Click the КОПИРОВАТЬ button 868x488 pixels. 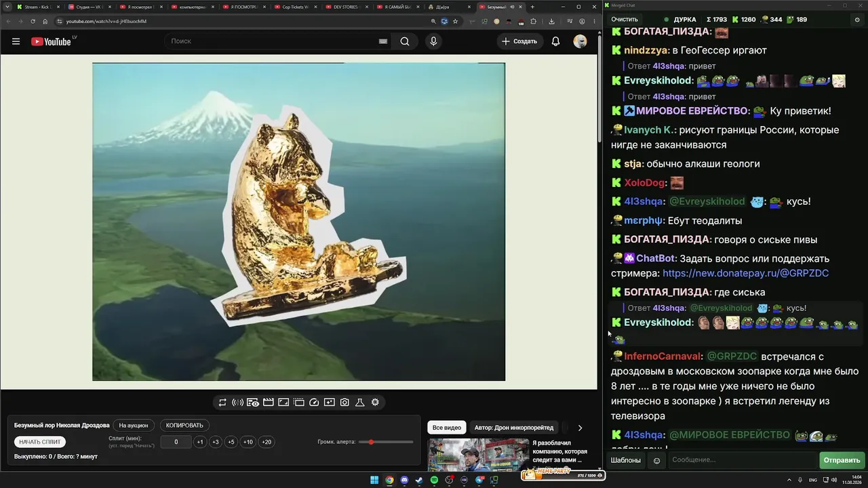click(184, 426)
